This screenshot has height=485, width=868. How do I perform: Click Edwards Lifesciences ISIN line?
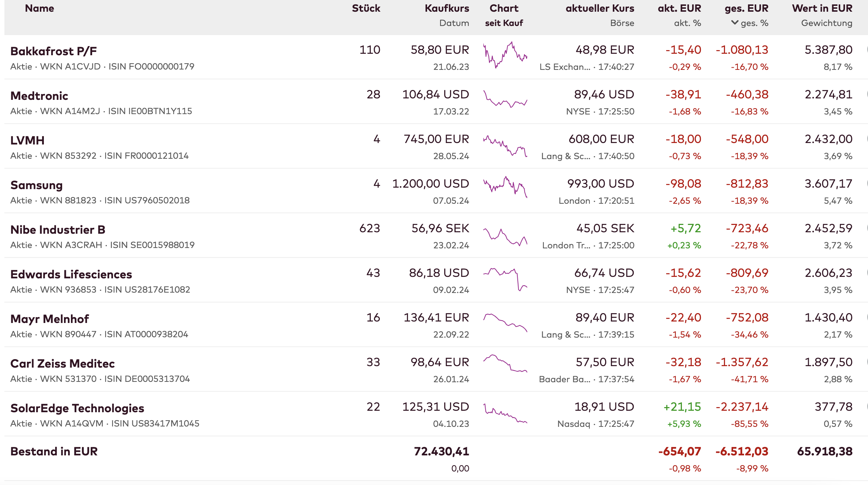point(100,290)
